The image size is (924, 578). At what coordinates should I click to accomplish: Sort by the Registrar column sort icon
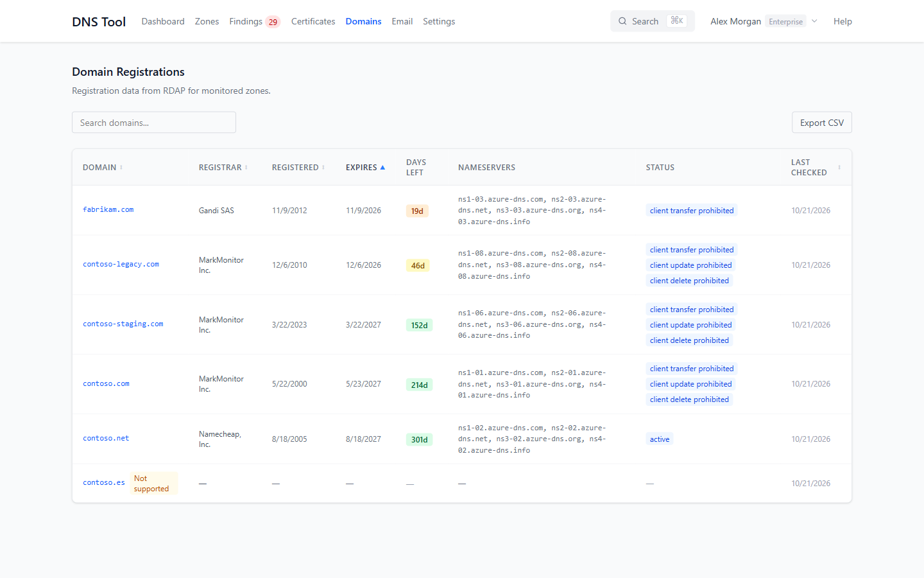pyautogui.click(x=246, y=168)
